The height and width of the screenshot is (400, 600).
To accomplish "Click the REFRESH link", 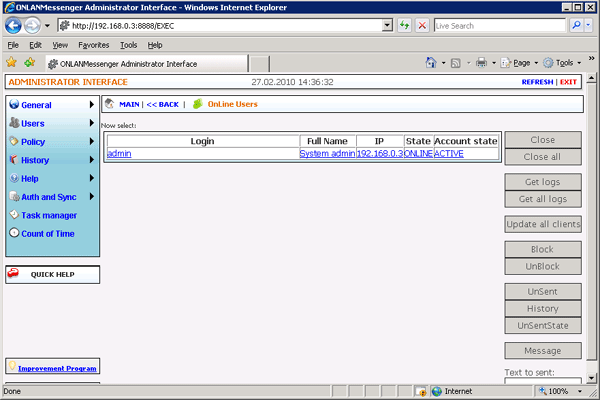I will (x=537, y=82).
